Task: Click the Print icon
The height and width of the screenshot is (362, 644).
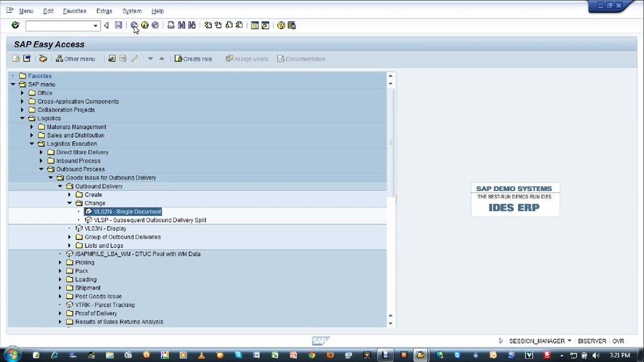Action: tap(171, 25)
